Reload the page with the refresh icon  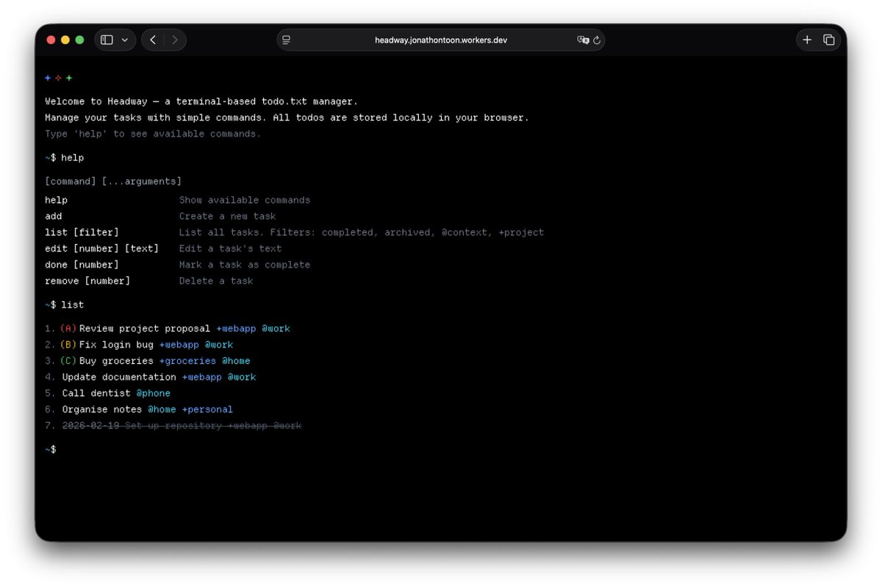(x=597, y=40)
